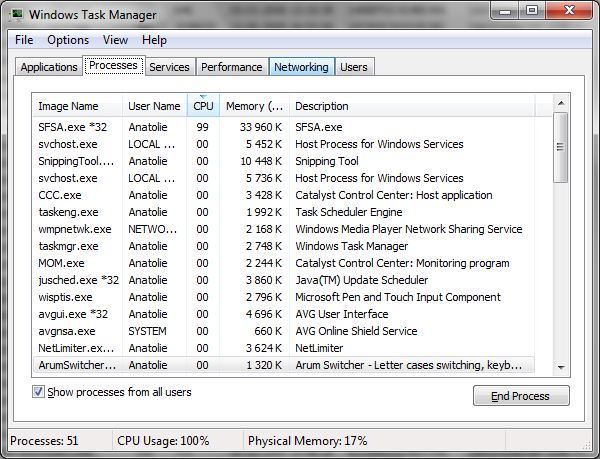
Task: Click the scrollbar down arrow
Action: tap(561, 367)
